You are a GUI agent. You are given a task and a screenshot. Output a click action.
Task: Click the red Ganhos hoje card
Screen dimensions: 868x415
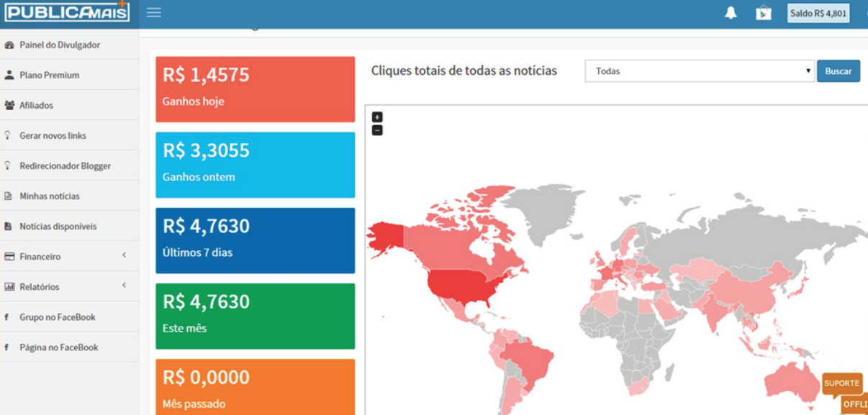(x=255, y=89)
